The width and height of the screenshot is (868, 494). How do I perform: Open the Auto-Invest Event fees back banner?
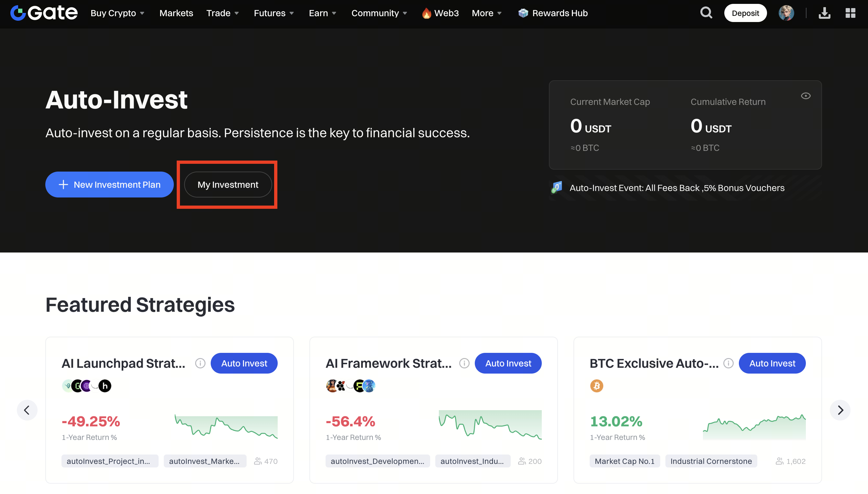[x=676, y=188]
